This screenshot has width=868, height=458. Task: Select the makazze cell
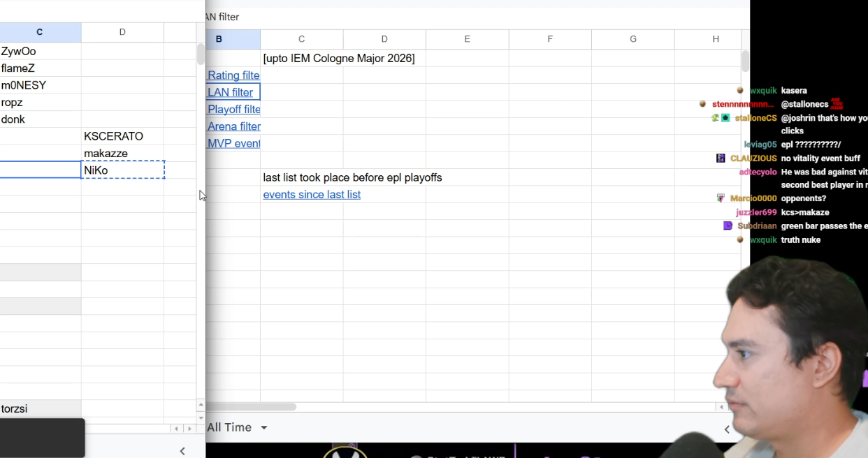coord(122,154)
